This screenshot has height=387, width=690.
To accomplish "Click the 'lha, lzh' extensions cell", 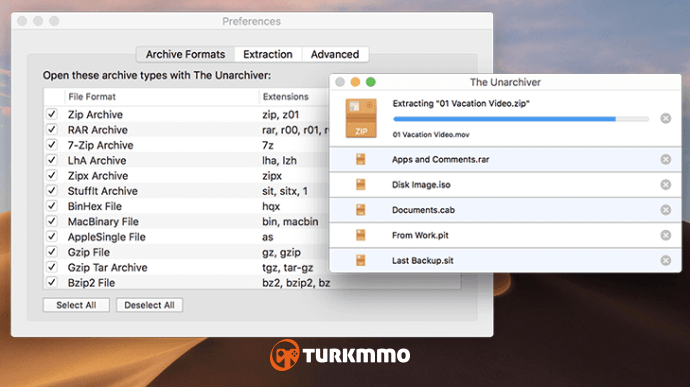I will [x=279, y=161].
